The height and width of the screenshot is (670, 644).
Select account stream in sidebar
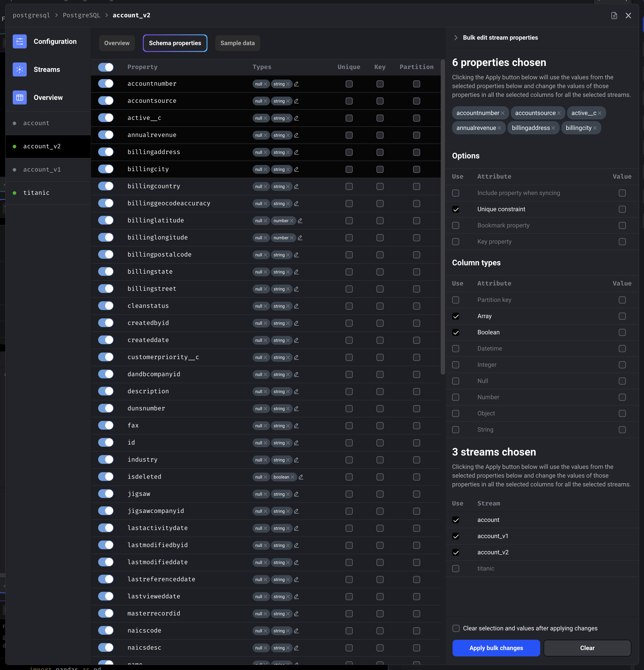point(48,123)
